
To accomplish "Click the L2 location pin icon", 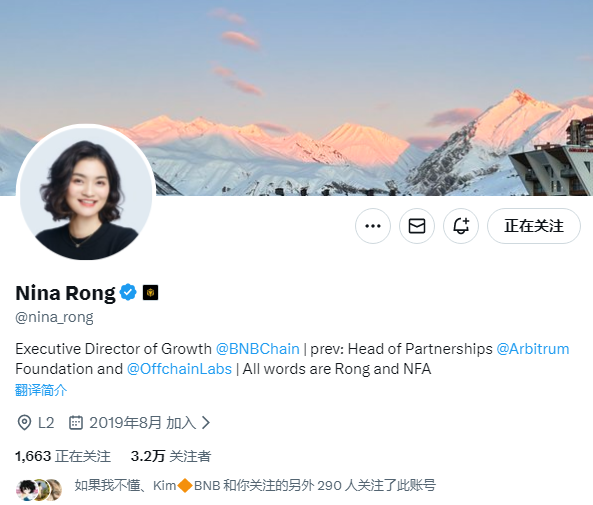I will (x=24, y=423).
